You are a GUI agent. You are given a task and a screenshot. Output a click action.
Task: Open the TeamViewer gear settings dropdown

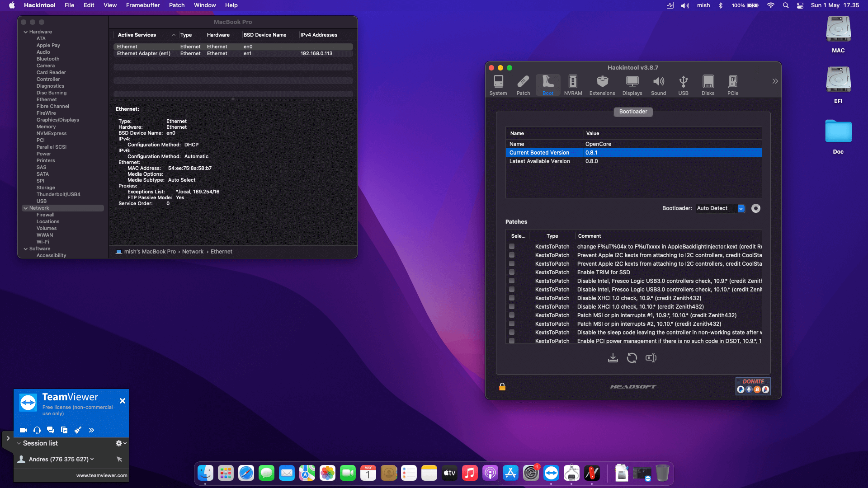pyautogui.click(x=121, y=443)
